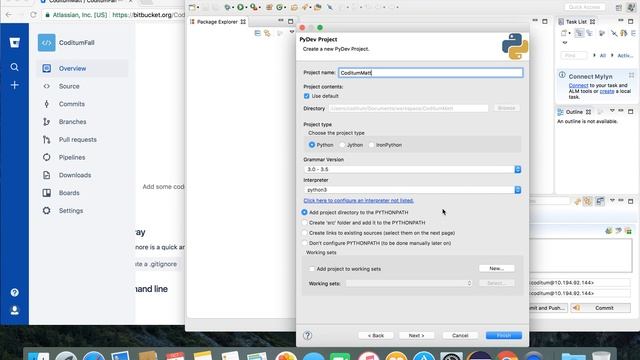Viewport: 640px width, 360px height.
Task: Open Overview in Bitbucket sidebar
Action: (83, 69)
